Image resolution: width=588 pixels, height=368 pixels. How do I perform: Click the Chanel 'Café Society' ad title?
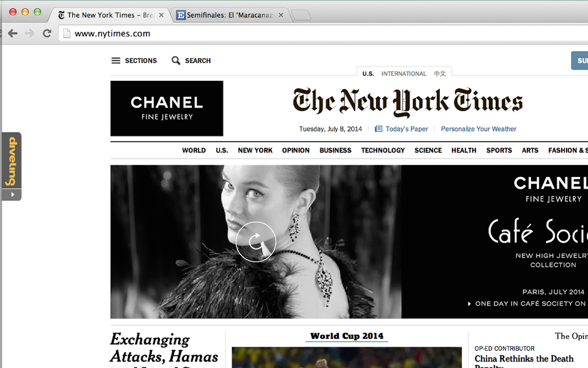tap(537, 231)
